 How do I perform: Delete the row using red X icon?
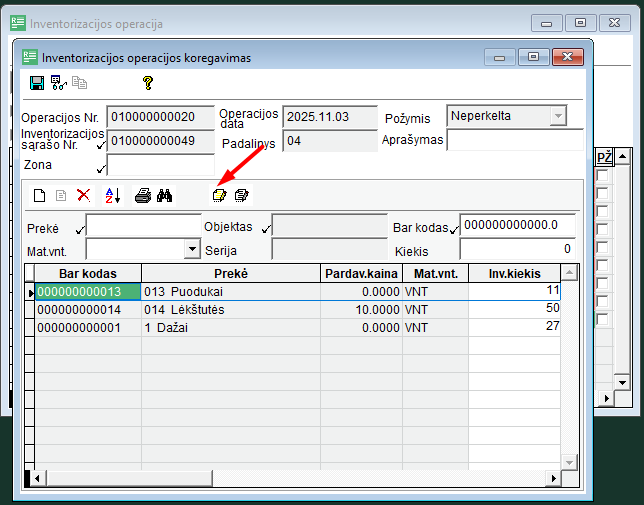tap(83, 196)
